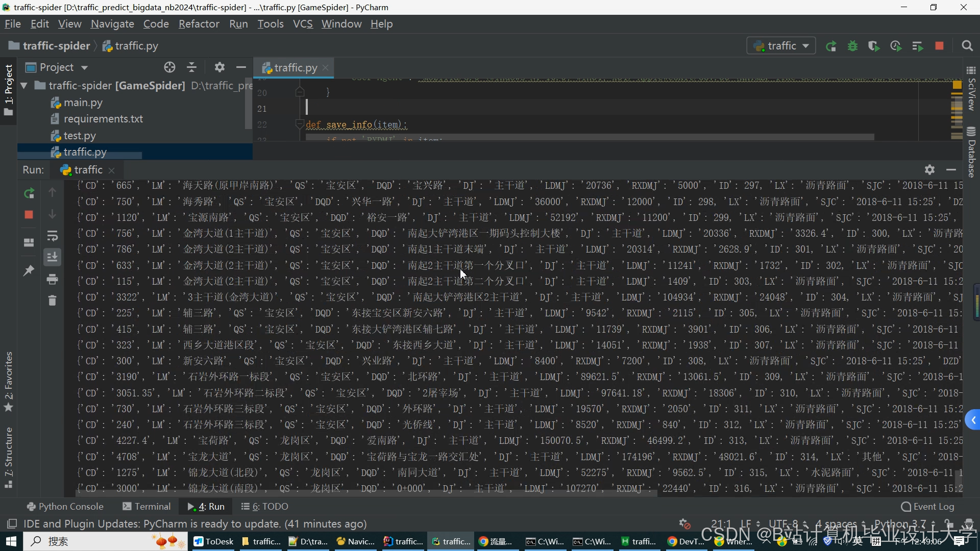Open the Windows Start menu

click(11, 541)
